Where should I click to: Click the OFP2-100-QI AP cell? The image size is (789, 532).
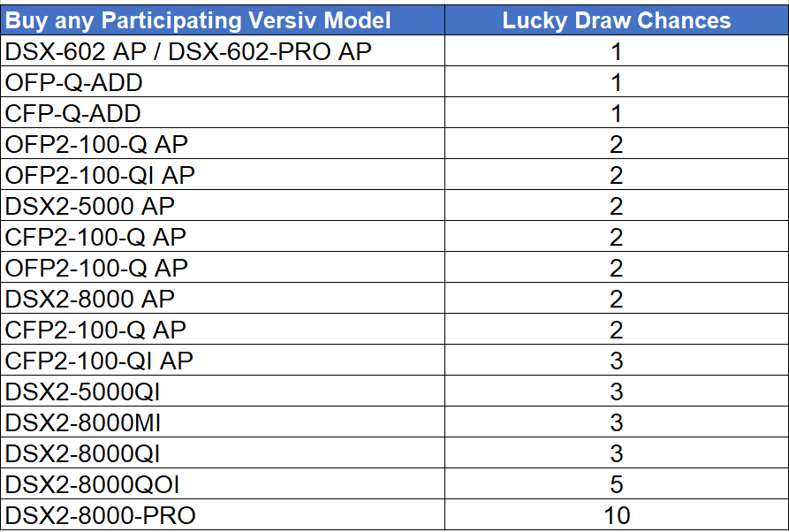[x=223, y=174]
